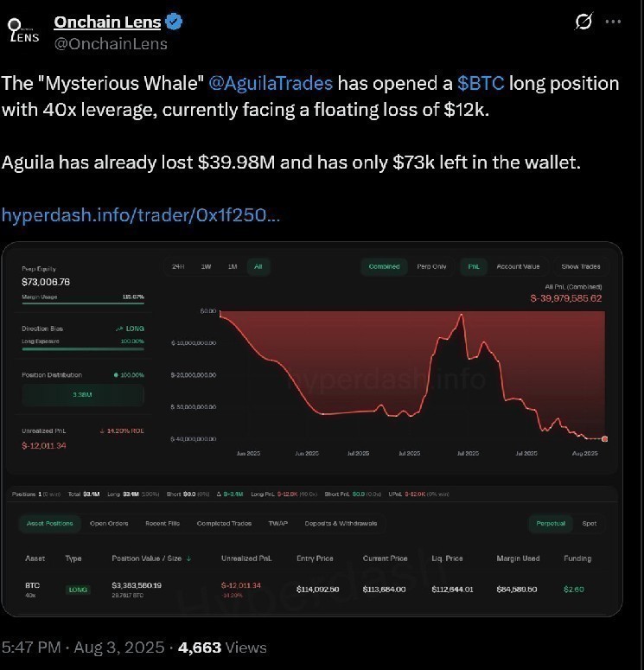The image size is (644, 670).
Task: Open the three-dot more options menu
Action: point(612,22)
